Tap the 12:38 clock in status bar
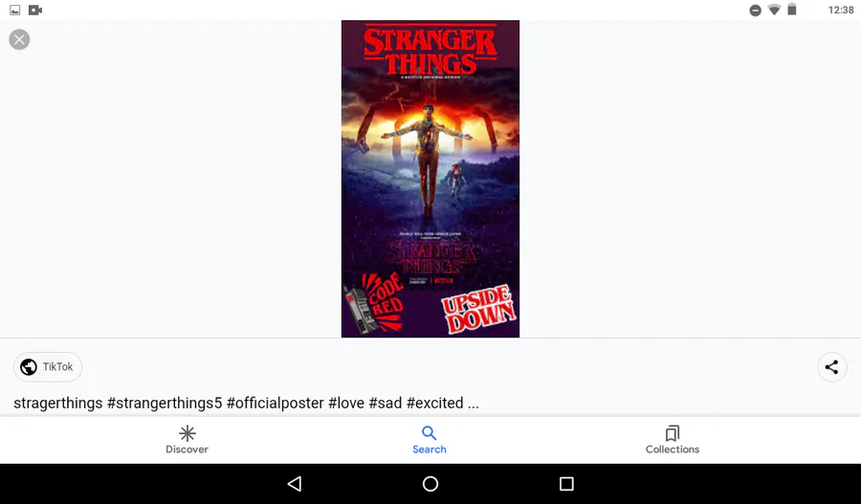Image resolution: width=861 pixels, height=504 pixels. pos(841,10)
